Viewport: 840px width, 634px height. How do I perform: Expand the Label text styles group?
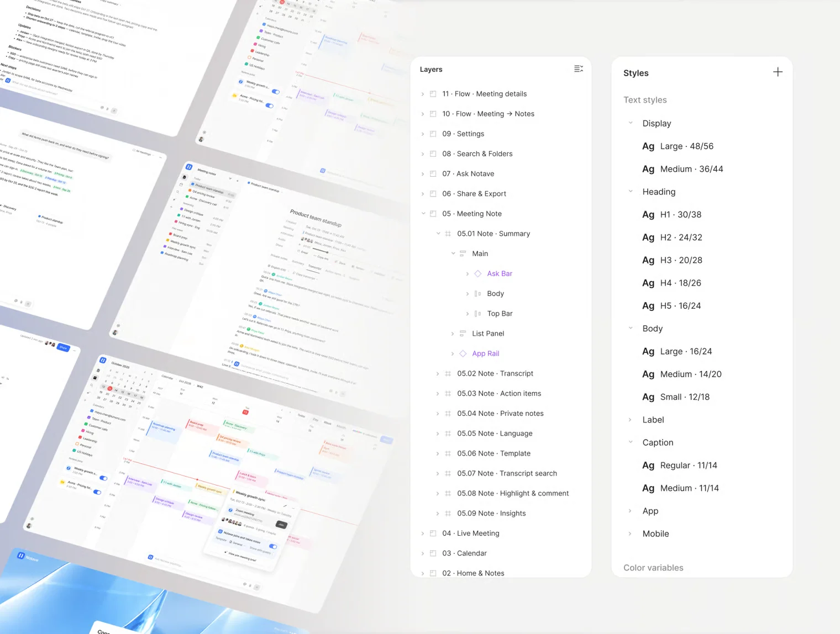click(630, 420)
